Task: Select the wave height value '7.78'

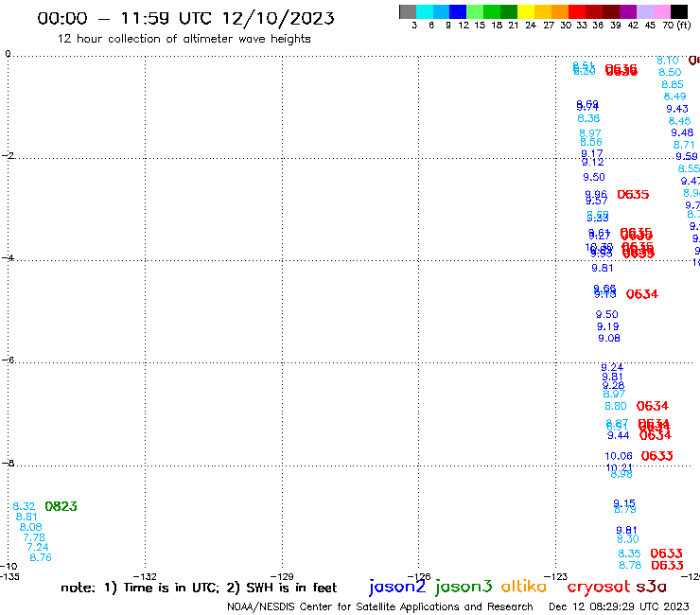Action: (x=34, y=537)
